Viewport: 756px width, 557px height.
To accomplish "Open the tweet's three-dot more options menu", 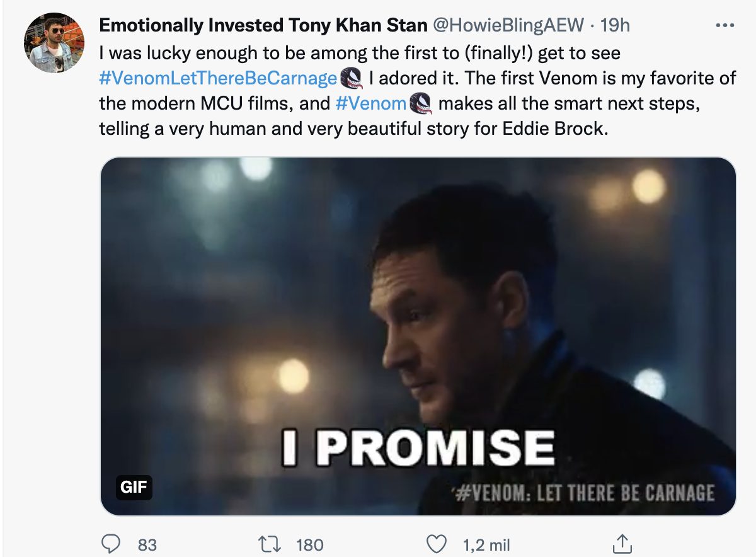I will pyautogui.click(x=725, y=26).
